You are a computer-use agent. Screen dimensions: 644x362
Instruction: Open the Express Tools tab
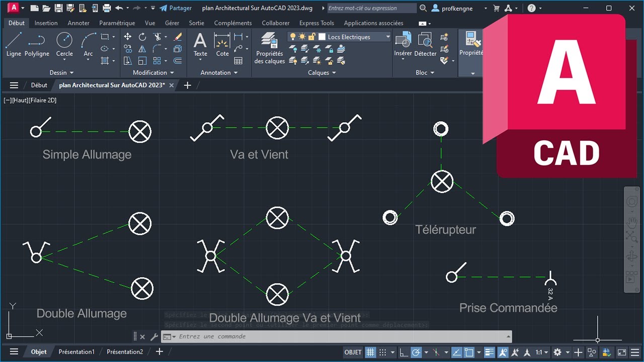tap(316, 23)
